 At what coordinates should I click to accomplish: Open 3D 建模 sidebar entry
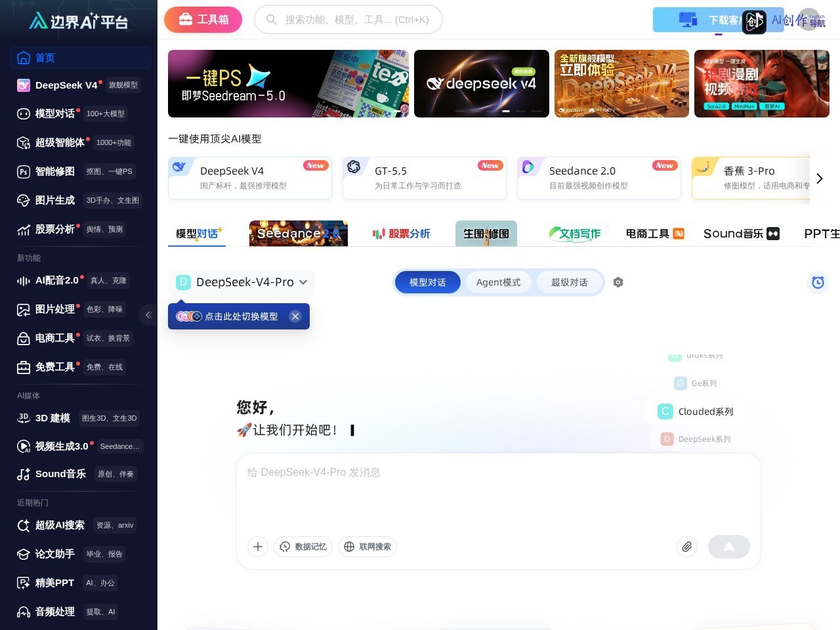point(80,418)
